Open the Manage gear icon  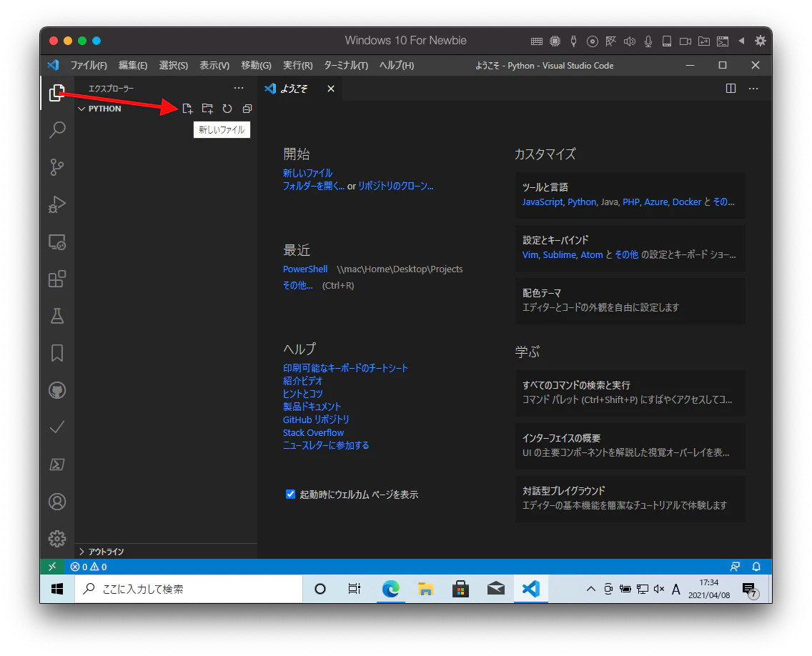point(57,539)
